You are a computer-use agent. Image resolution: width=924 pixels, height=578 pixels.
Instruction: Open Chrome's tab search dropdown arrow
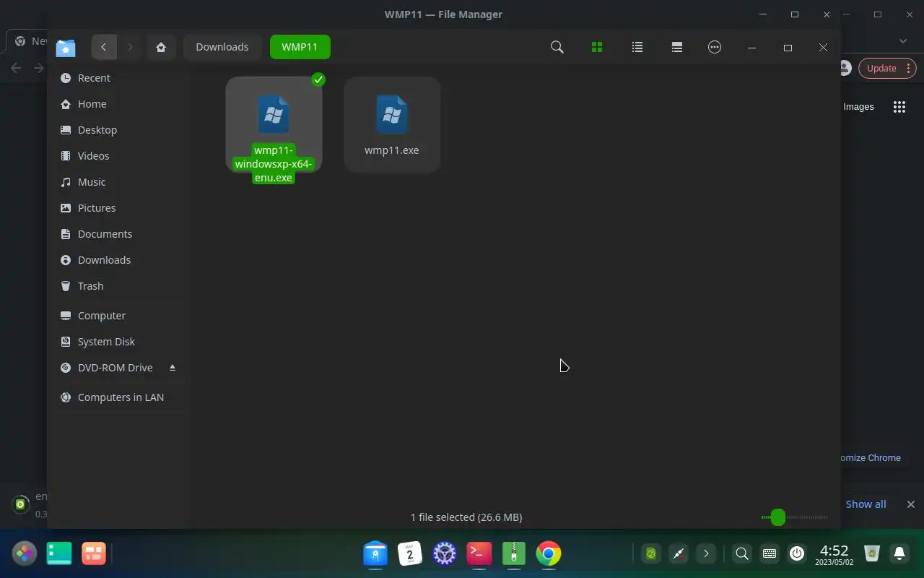pos(902,41)
